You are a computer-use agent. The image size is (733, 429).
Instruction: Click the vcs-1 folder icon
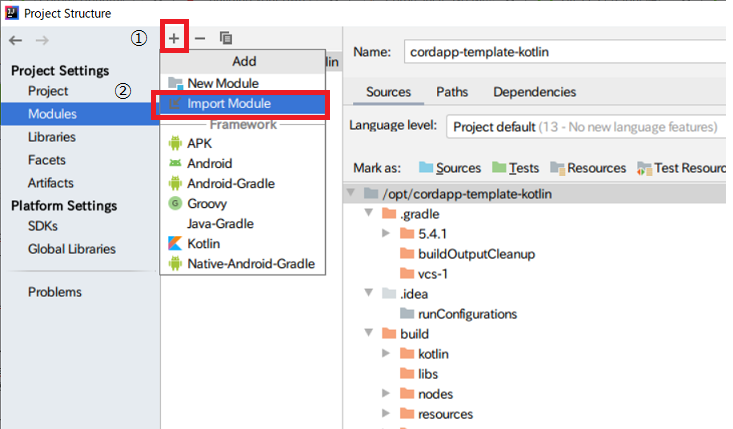(x=407, y=273)
